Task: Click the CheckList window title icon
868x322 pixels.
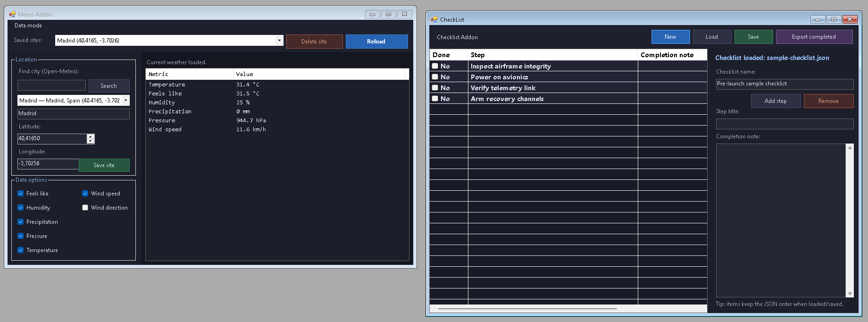Action: 434,19
